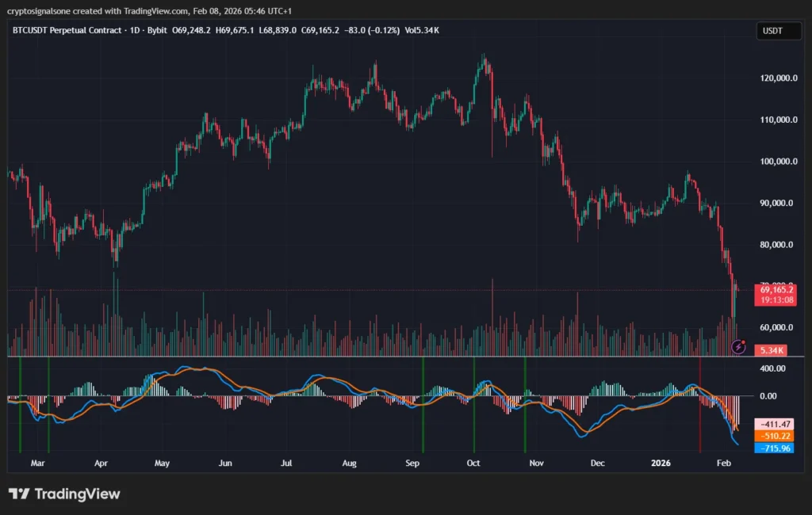Click the orange -510.22 signal line label

tap(772, 436)
